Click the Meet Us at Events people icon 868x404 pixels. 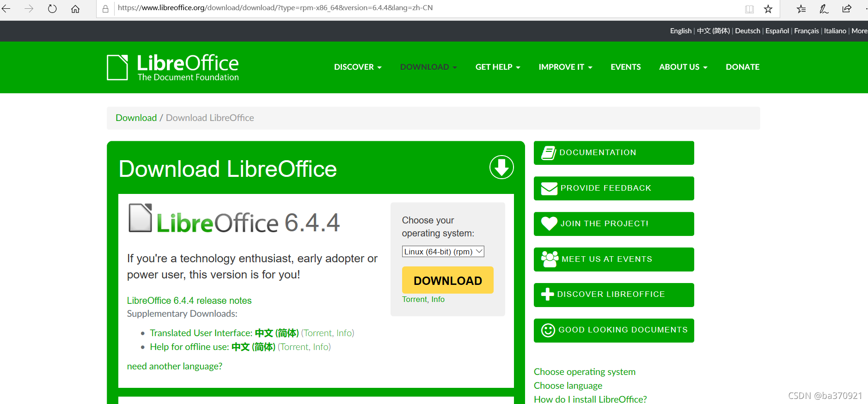[x=550, y=259]
